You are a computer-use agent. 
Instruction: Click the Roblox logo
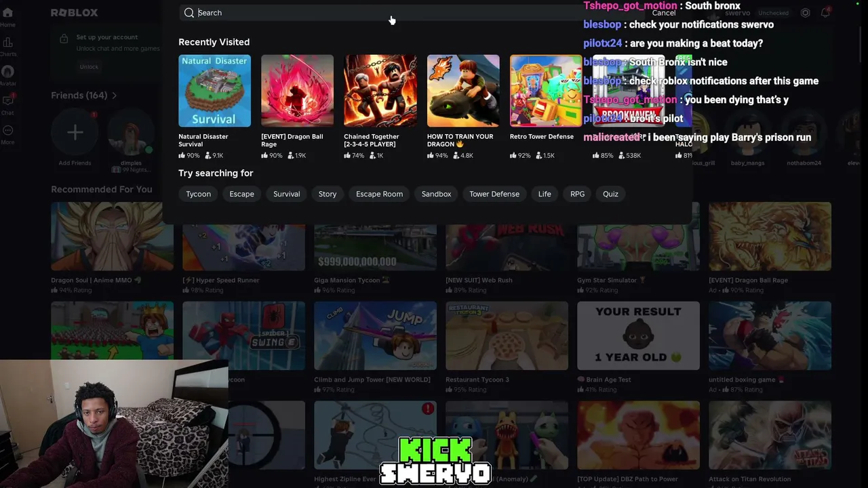[x=74, y=13]
